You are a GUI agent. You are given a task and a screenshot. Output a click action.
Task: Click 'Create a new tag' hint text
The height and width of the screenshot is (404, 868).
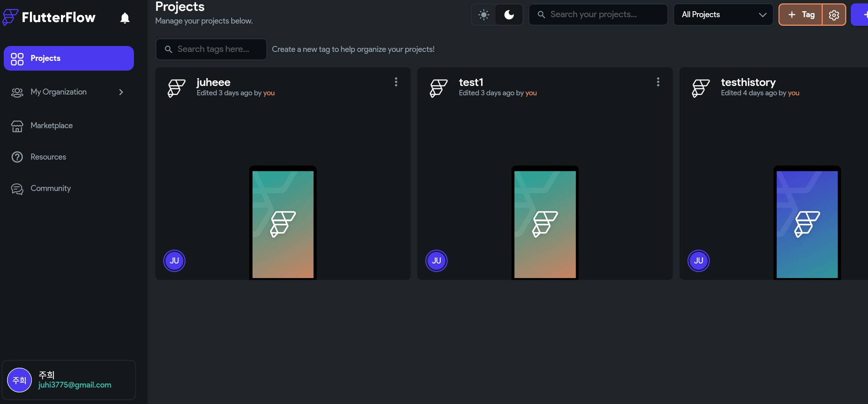(x=353, y=49)
